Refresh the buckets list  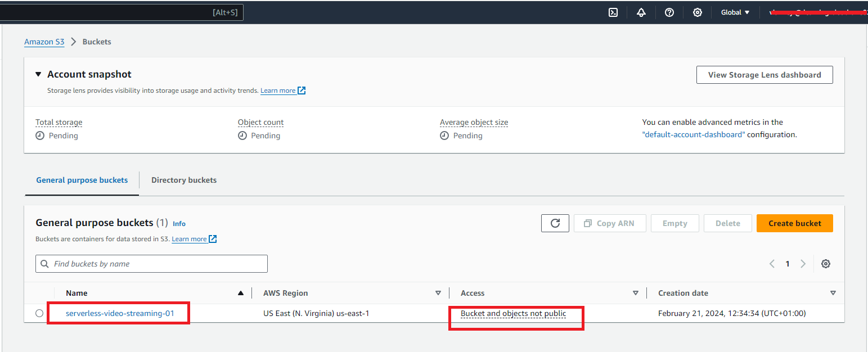(555, 223)
